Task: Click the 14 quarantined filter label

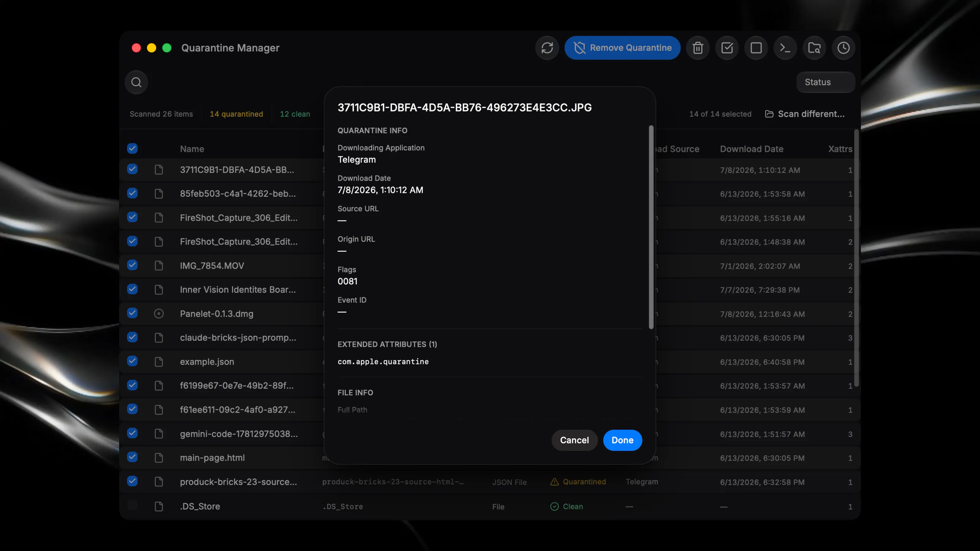Action: (236, 114)
